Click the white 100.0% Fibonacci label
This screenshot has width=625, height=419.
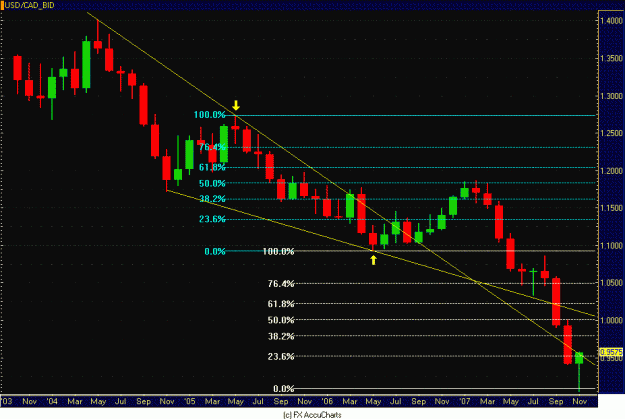tap(279, 251)
